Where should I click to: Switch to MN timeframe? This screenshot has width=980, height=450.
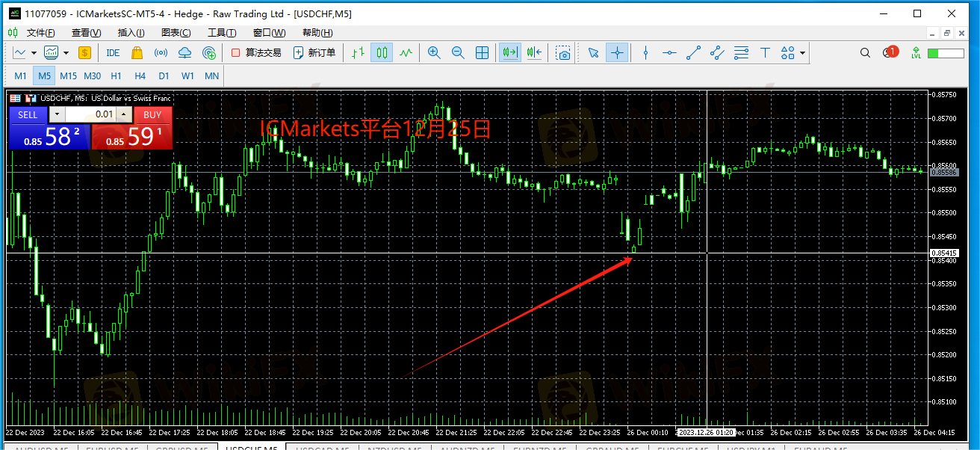(x=212, y=75)
